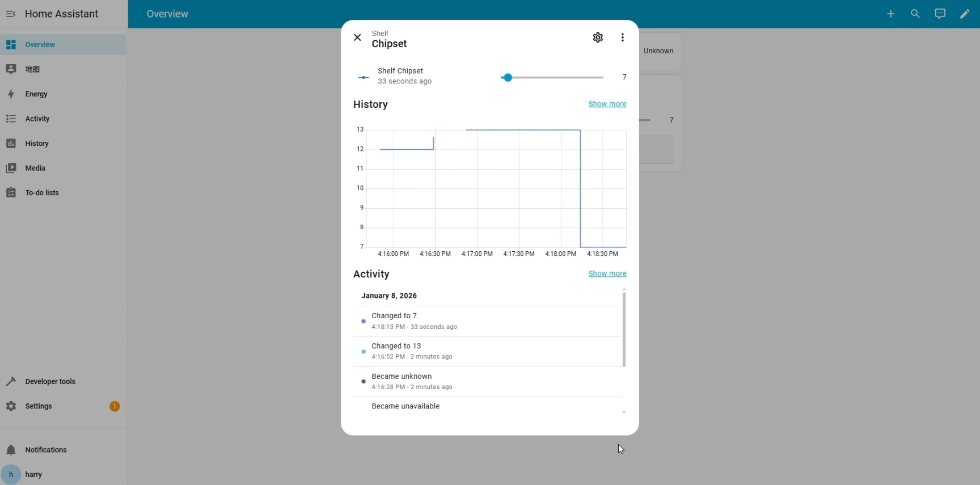Click the add plus icon in header

890,14
